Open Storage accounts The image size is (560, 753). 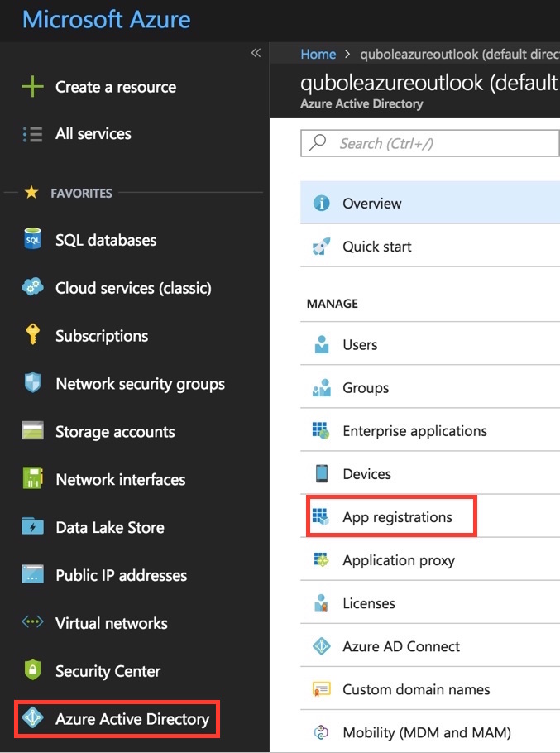(x=115, y=432)
